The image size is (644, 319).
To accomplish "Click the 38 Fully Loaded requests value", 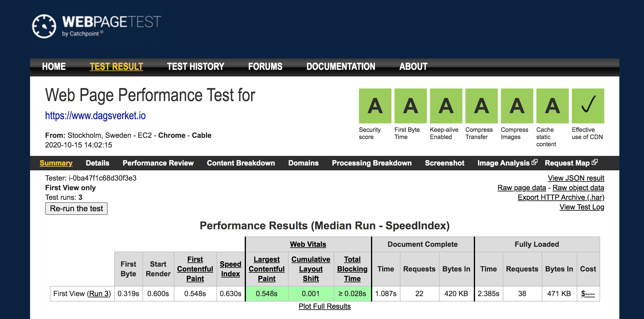I will coord(522,294).
